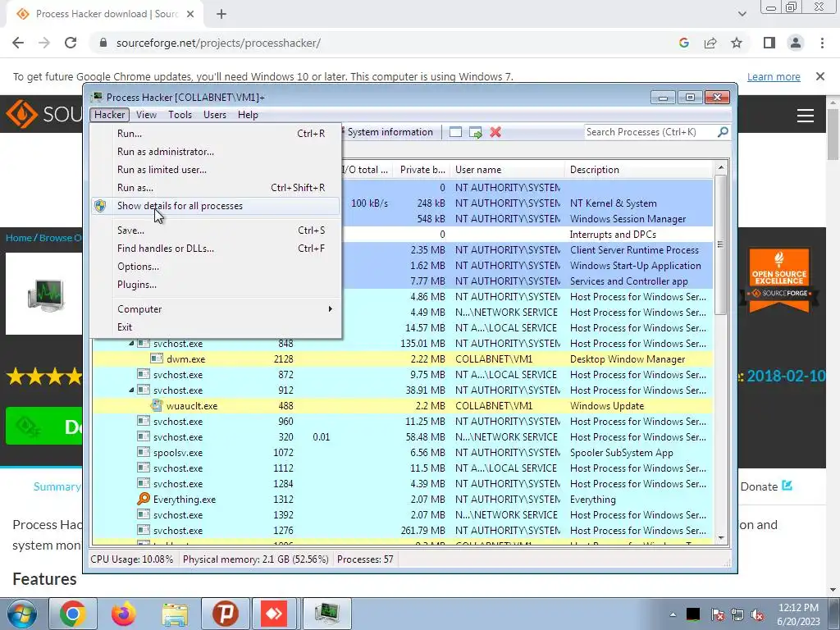Sort by Description column header

coord(638,170)
